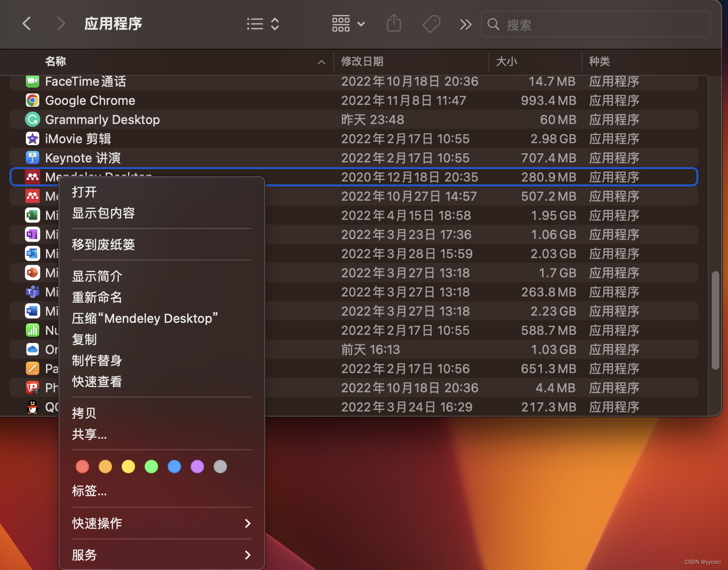Select the Microsoft Word icon
The image size is (728, 570).
33,311
